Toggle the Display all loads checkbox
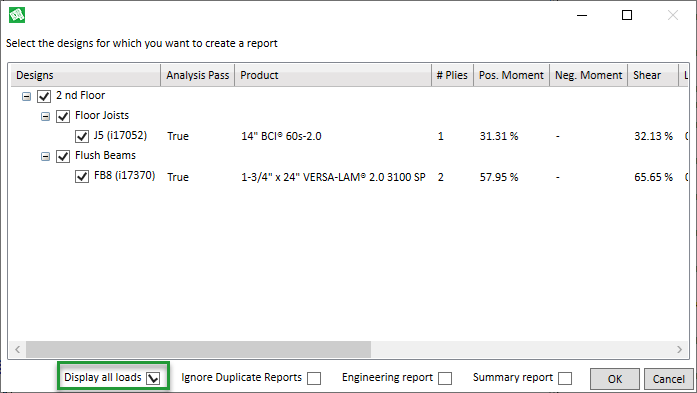This screenshot has width=697, height=393. tap(153, 378)
